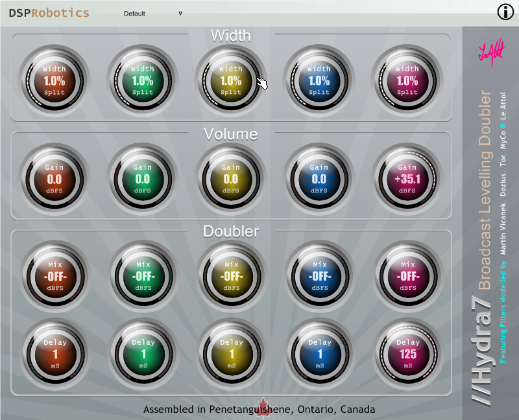Click the 'Broadcast Levelling Doubler' text
Image resolution: width=519 pixels, height=420 pixels.
click(x=485, y=189)
